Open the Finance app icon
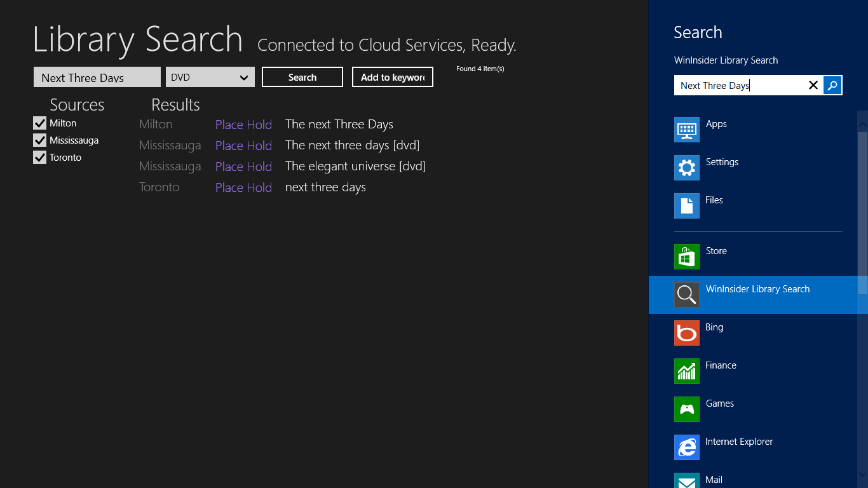Image resolution: width=868 pixels, height=488 pixels. coord(686,371)
